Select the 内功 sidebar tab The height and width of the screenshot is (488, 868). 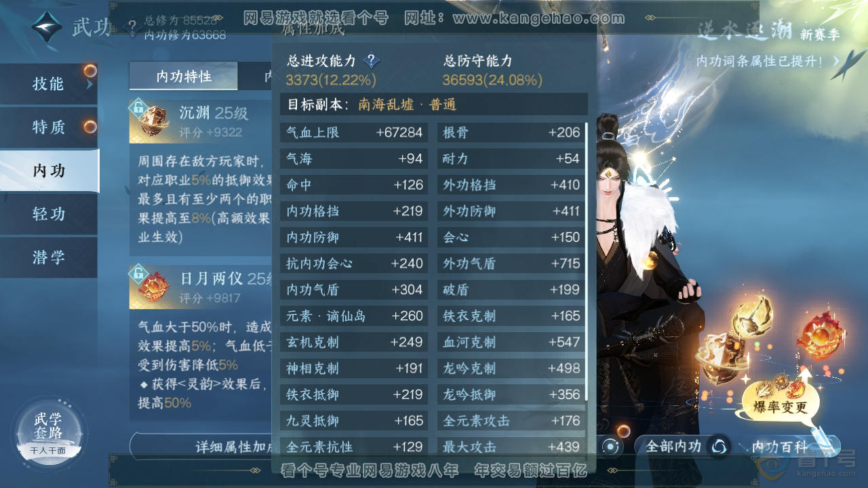[x=49, y=171]
